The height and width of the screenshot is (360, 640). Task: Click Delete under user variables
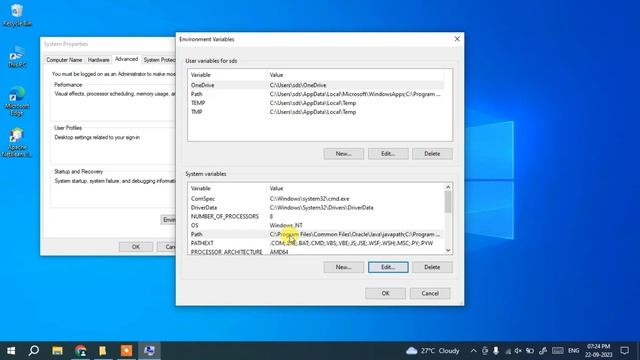tap(432, 154)
